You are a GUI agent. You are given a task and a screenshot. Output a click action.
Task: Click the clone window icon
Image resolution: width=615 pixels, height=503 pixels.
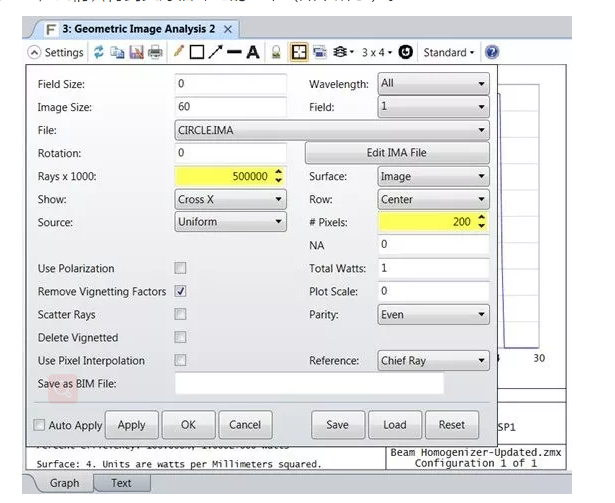point(320,52)
